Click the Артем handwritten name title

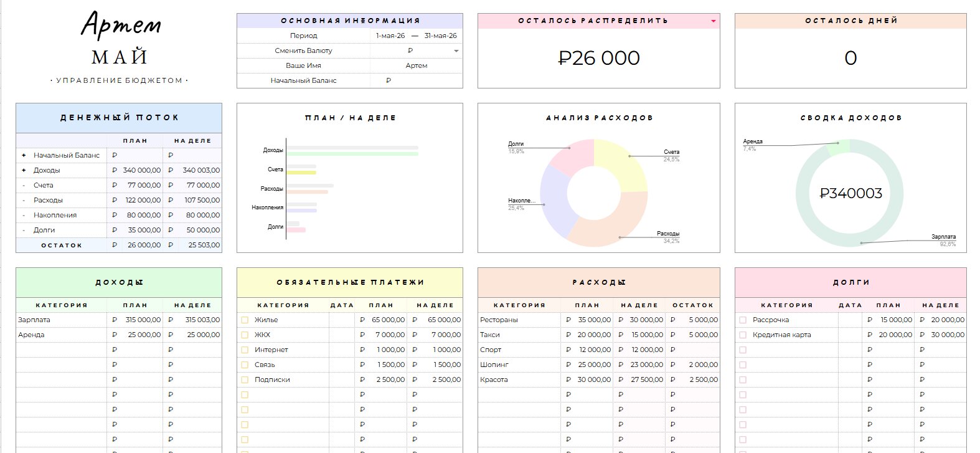click(x=121, y=25)
